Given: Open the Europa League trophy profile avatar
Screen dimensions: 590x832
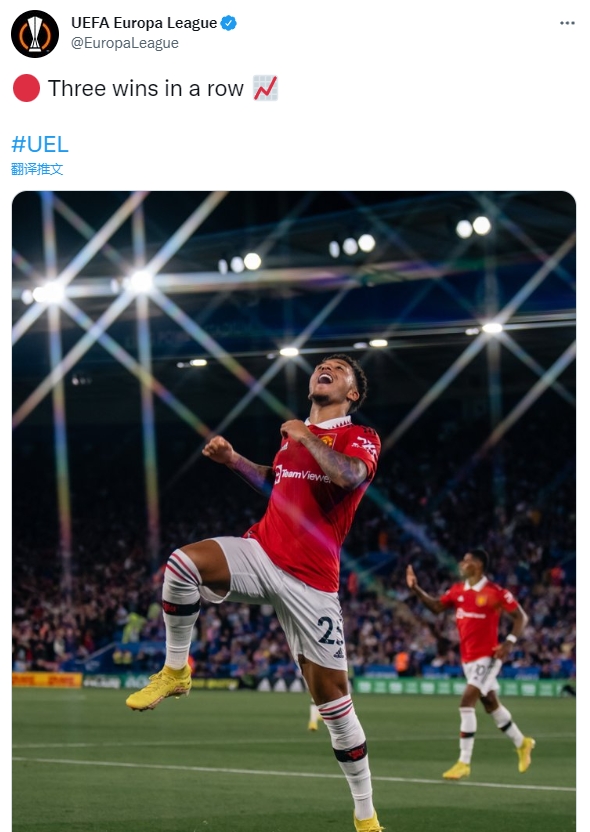Looking at the screenshot, I should tap(35, 34).
